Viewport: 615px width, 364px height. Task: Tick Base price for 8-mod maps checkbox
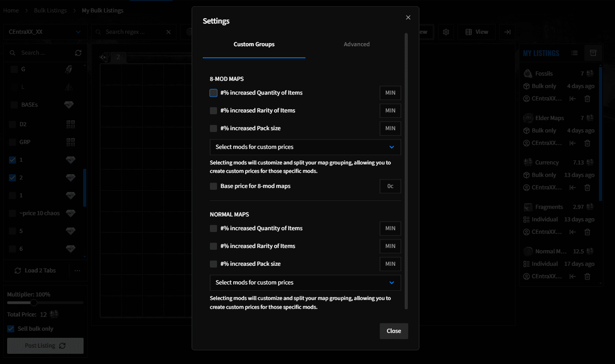[x=213, y=186]
